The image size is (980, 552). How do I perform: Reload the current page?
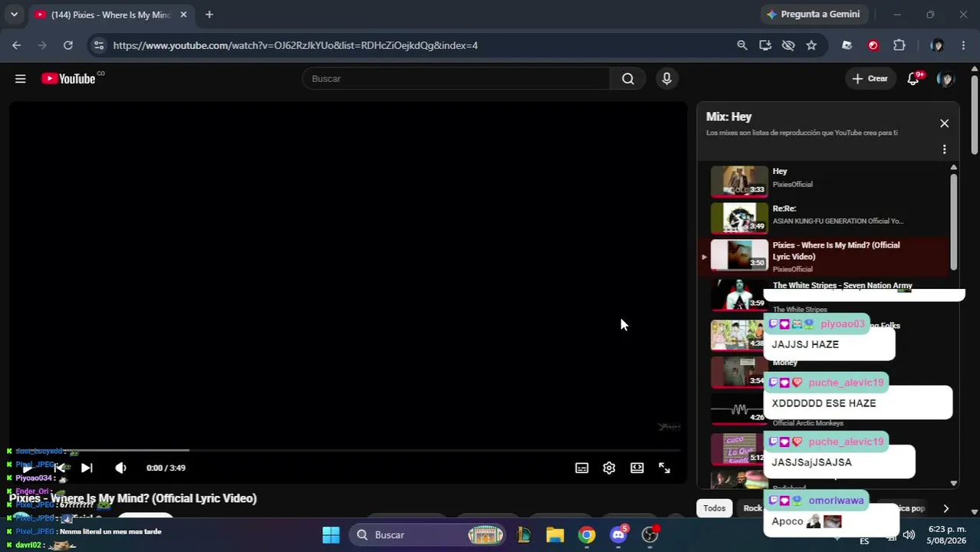[68, 45]
